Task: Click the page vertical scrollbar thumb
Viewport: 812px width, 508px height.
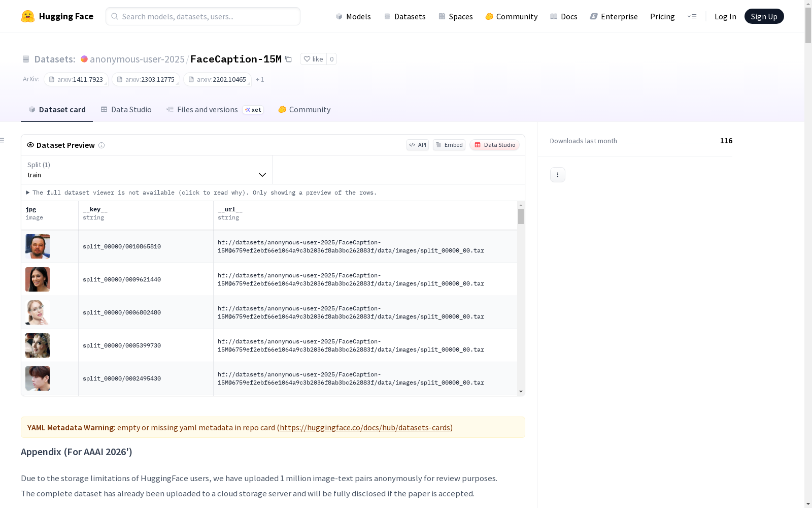Action: tap(808, 24)
